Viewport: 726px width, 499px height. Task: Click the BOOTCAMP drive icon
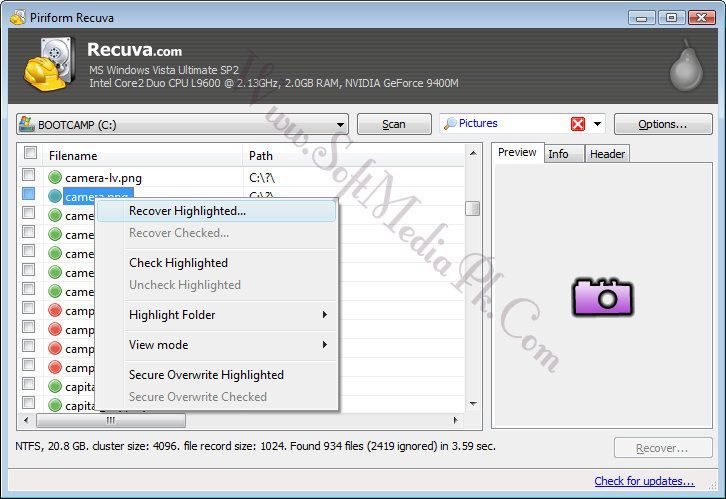[x=27, y=124]
